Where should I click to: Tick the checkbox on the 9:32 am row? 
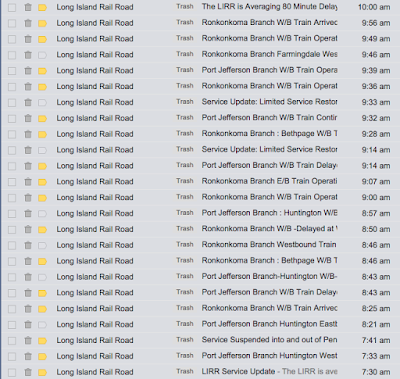point(12,118)
